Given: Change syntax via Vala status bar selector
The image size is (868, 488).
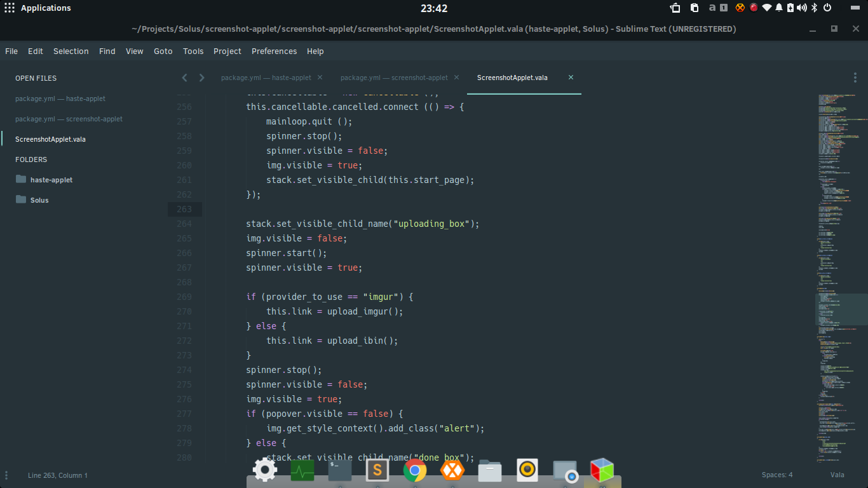Looking at the screenshot, I should [837, 475].
